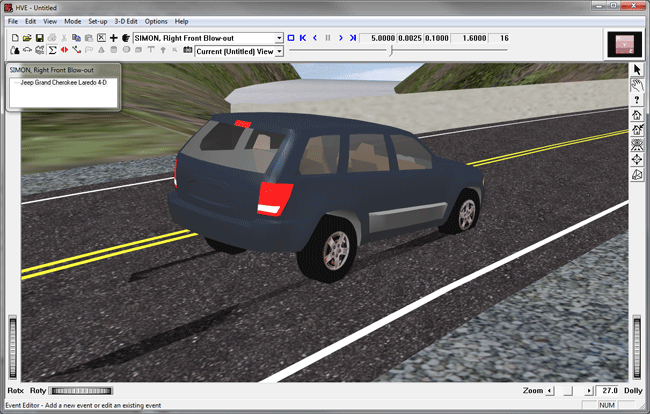Click the Save disk icon
Viewport: 650px width, 414px height.
click(x=38, y=38)
